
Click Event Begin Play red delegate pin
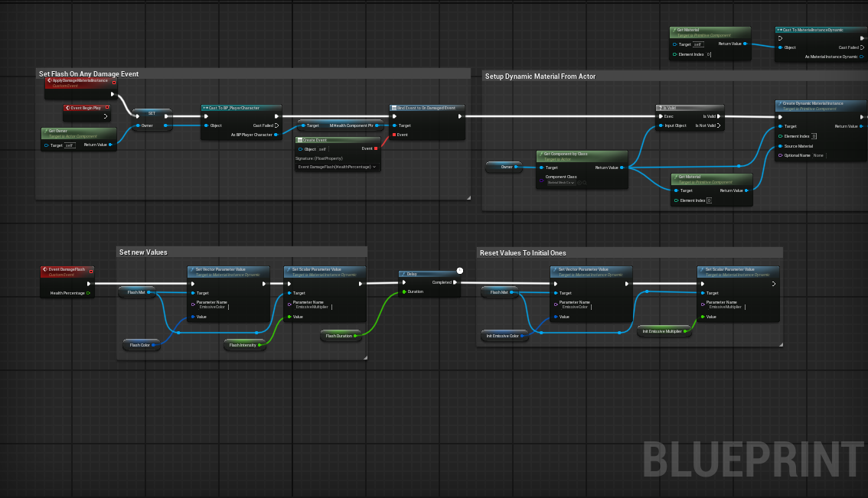pos(107,107)
